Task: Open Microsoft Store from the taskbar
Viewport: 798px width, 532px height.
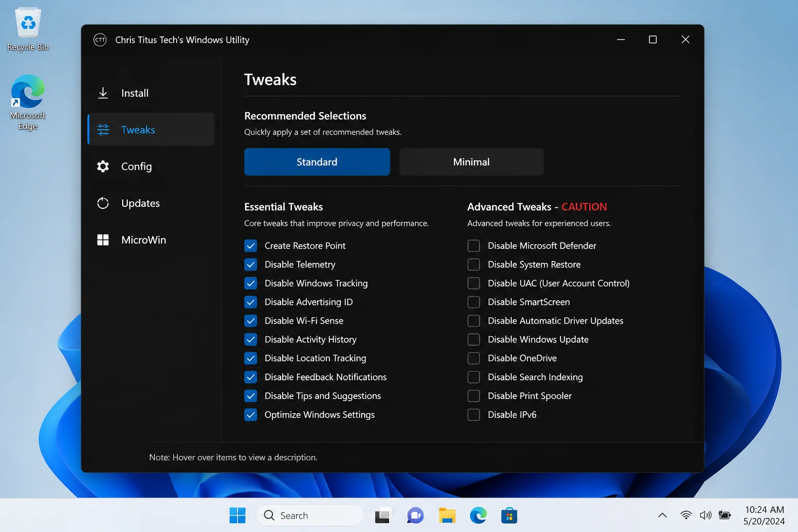Action: point(510,515)
